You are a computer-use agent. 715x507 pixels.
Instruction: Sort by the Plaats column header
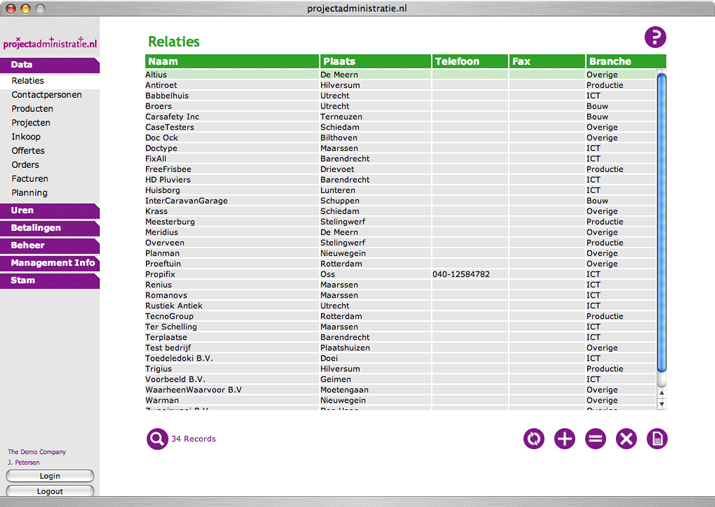375,62
